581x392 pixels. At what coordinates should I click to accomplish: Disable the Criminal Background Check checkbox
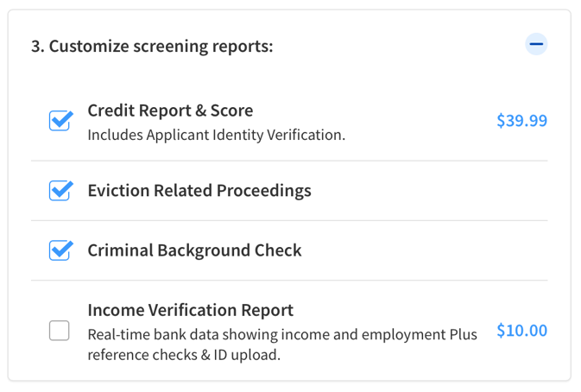click(x=60, y=250)
